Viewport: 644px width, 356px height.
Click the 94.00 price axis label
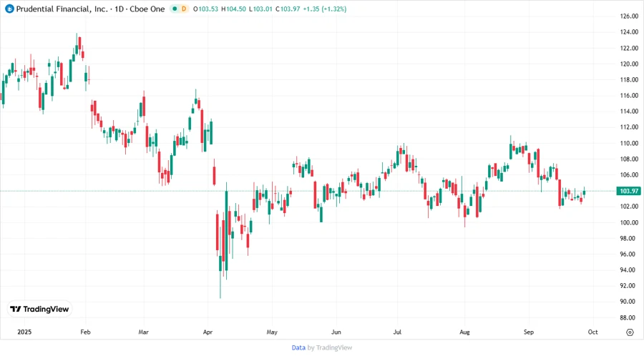click(x=629, y=270)
